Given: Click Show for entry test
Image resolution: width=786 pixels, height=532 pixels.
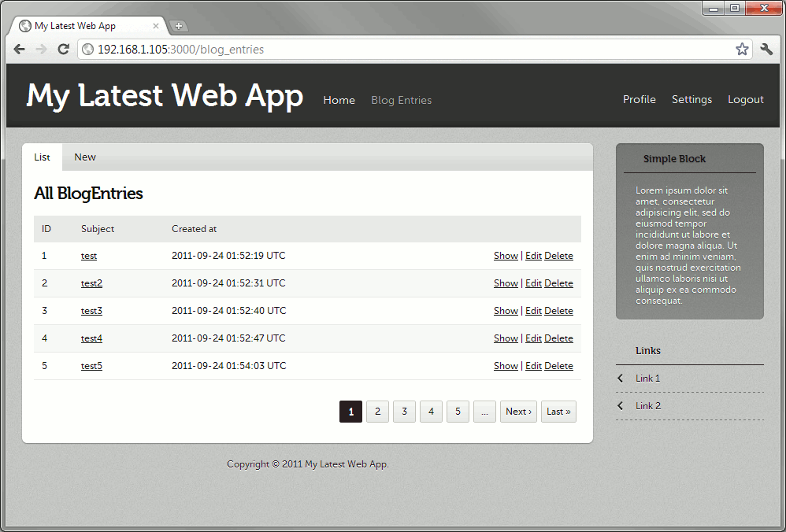Looking at the screenshot, I should [506, 256].
